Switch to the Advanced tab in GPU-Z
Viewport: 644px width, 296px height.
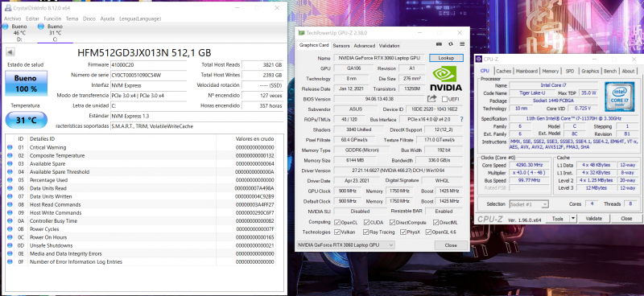point(365,46)
